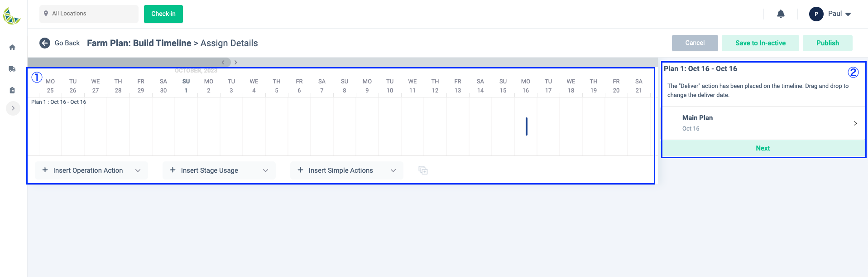The width and height of the screenshot is (868, 277).
Task: Open Insert Stage Usage dropdown
Action: [x=219, y=170]
